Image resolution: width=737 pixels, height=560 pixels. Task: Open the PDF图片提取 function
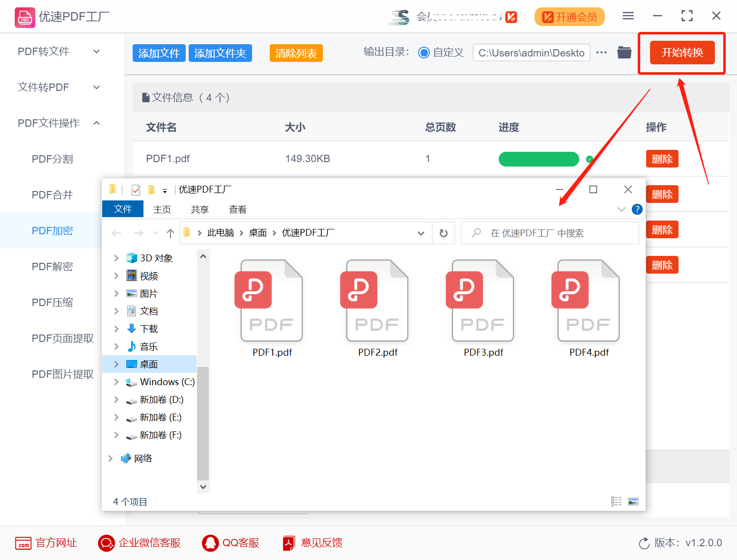click(62, 374)
